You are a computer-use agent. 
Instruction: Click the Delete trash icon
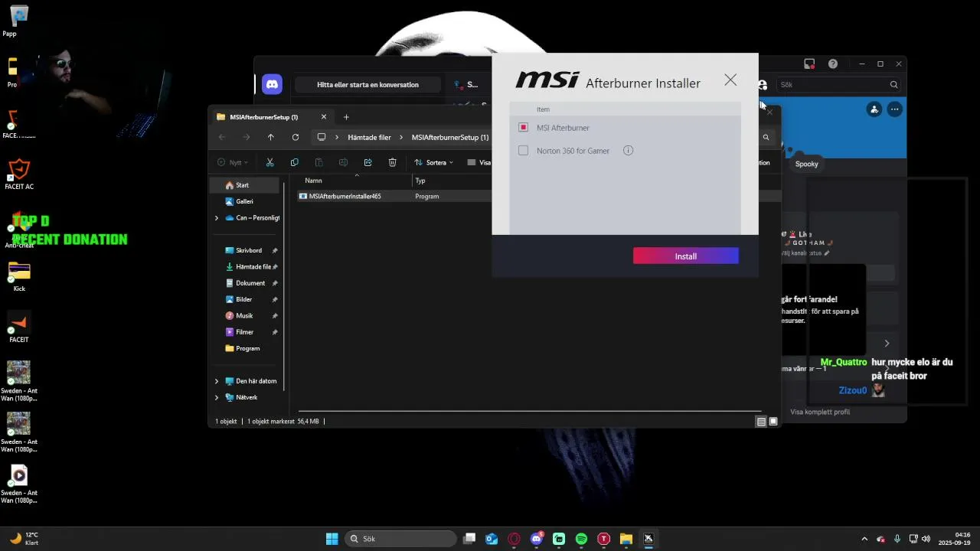tap(392, 162)
